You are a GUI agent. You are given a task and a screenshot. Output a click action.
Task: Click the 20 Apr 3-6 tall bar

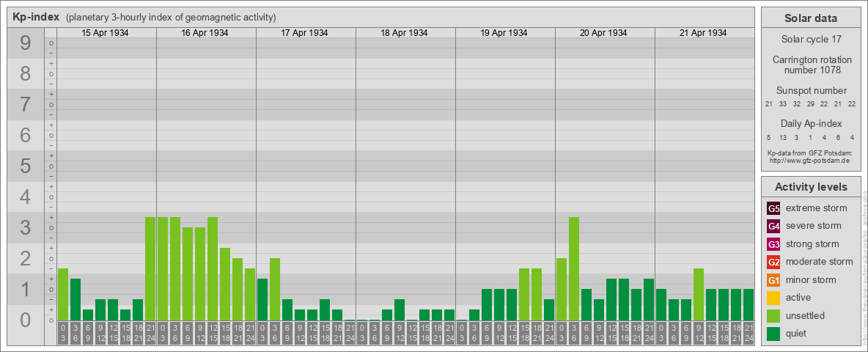click(573, 268)
